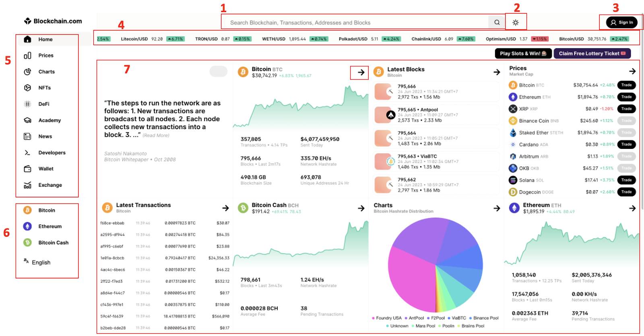The width and height of the screenshot is (644, 336).
Task: Click the Sign In button
Action: pos(621,23)
